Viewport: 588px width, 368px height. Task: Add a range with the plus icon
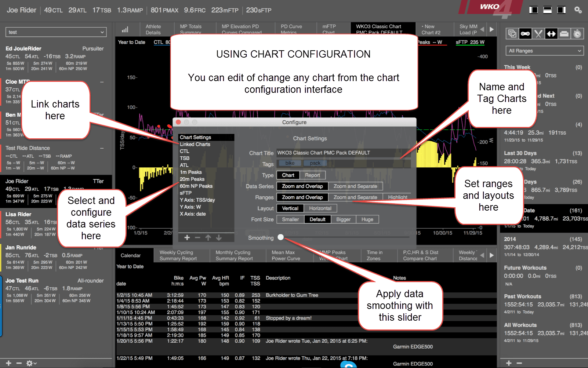click(x=509, y=363)
